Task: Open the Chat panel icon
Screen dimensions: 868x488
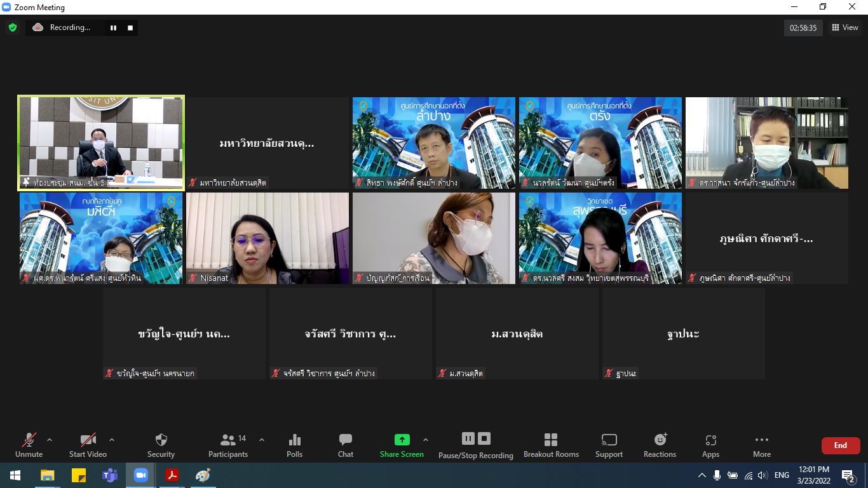Action: coord(346,440)
